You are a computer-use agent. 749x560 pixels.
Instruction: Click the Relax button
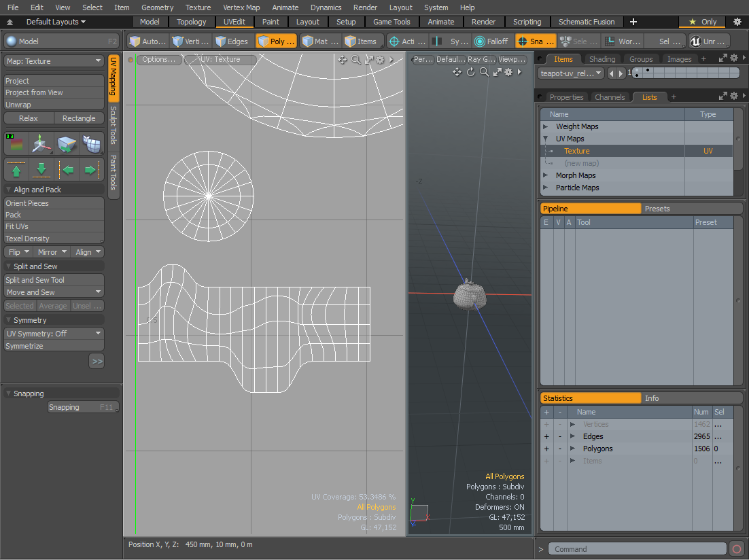[29, 118]
